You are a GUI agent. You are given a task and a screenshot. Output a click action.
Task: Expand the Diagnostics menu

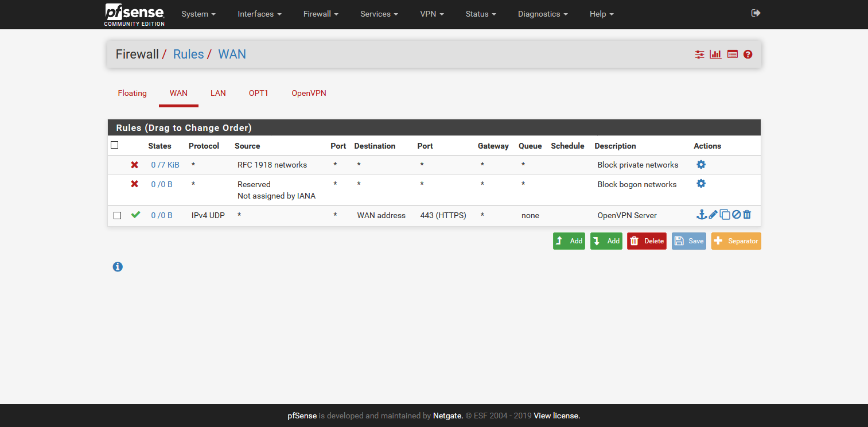[x=543, y=14]
